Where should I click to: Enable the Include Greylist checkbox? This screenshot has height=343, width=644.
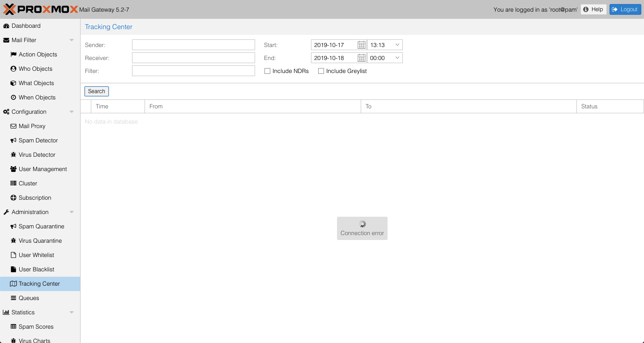pos(321,71)
